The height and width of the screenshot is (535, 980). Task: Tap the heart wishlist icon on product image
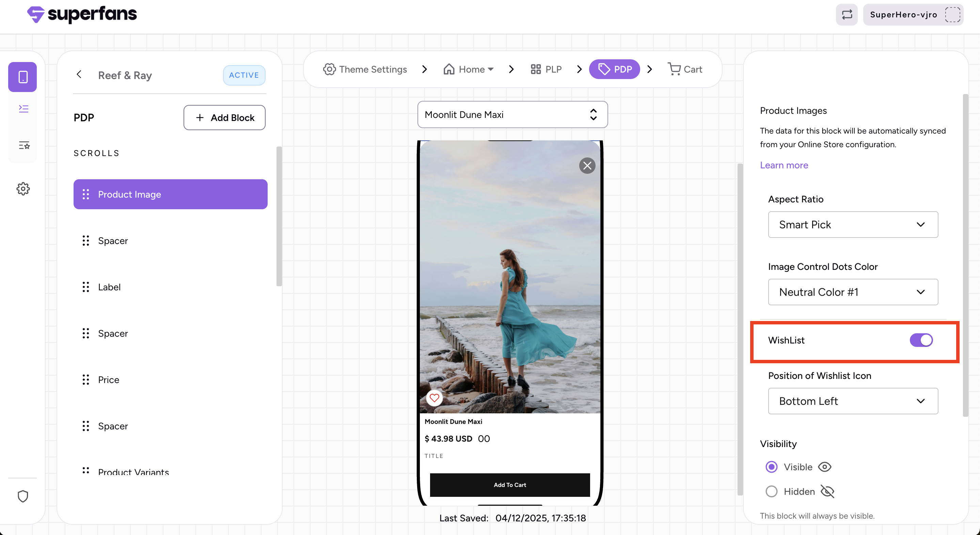point(434,398)
